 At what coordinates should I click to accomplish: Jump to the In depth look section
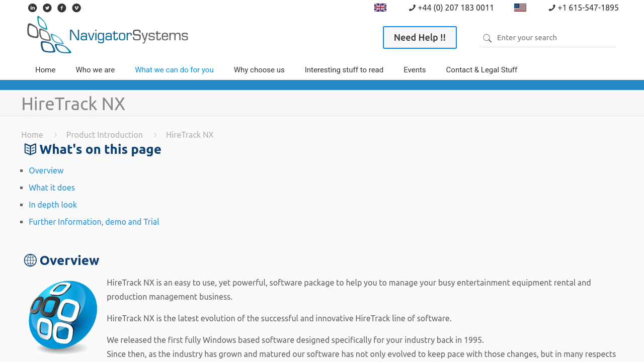point(53,205)
